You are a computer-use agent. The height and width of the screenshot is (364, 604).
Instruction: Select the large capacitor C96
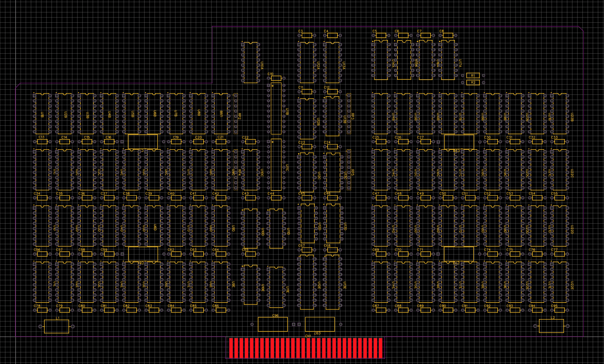click(273, 325)
